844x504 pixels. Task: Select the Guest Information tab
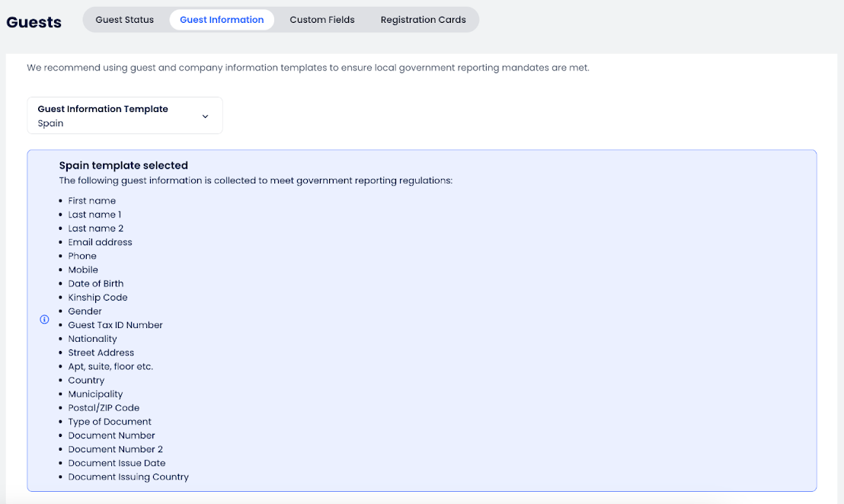click(222, 20)
